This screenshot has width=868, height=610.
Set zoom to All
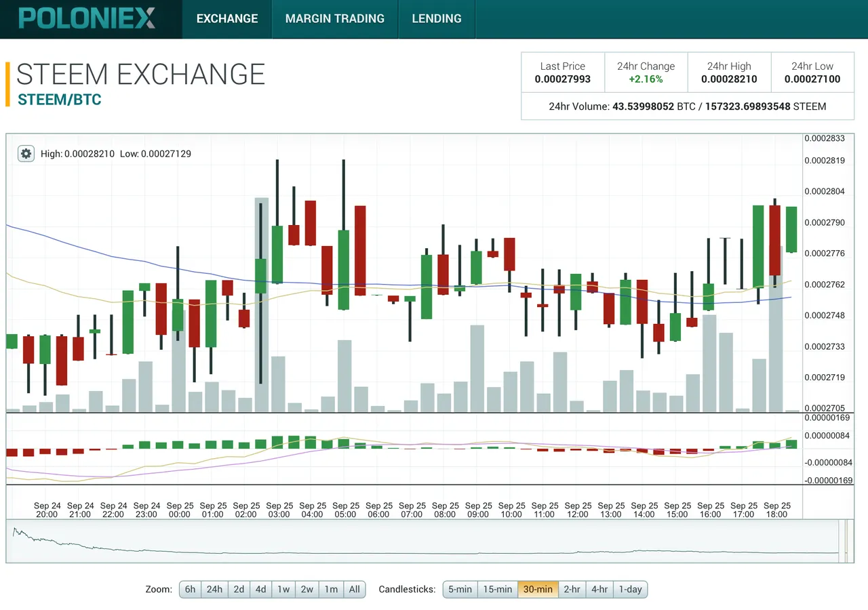point(355,589)
